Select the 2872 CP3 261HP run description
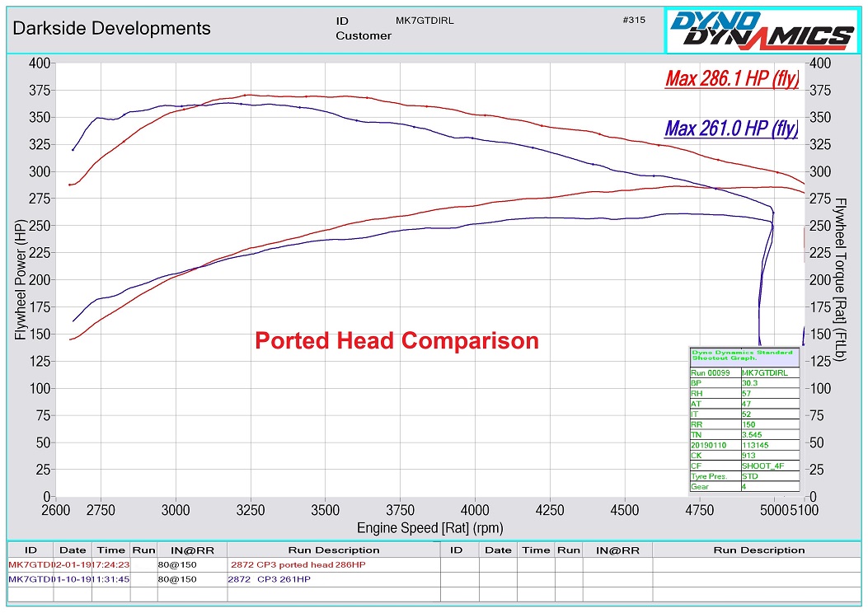Image resolution: width=868 pixels, height=613 pixels. pyautogui.click(x=269, y=579)
